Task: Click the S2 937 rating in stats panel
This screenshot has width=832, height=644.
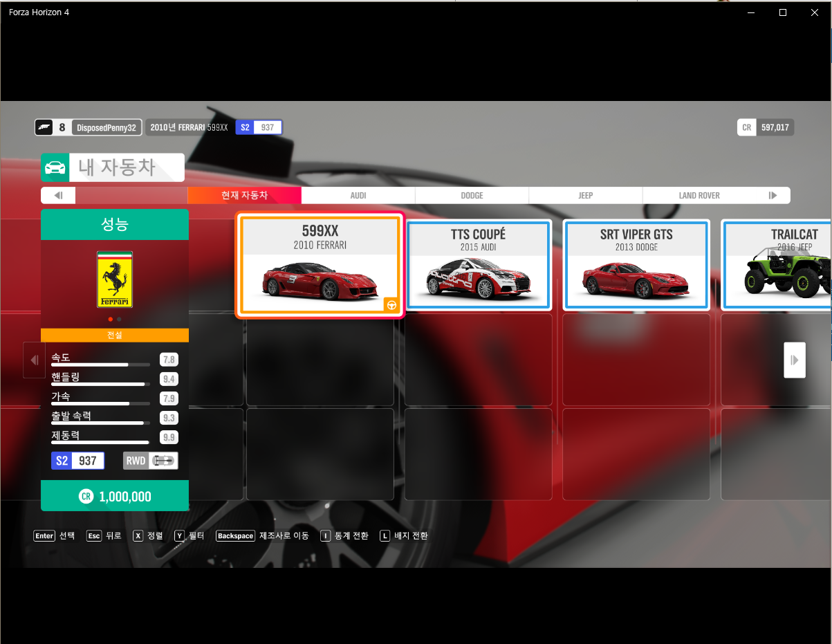Action: click(78, 461)
